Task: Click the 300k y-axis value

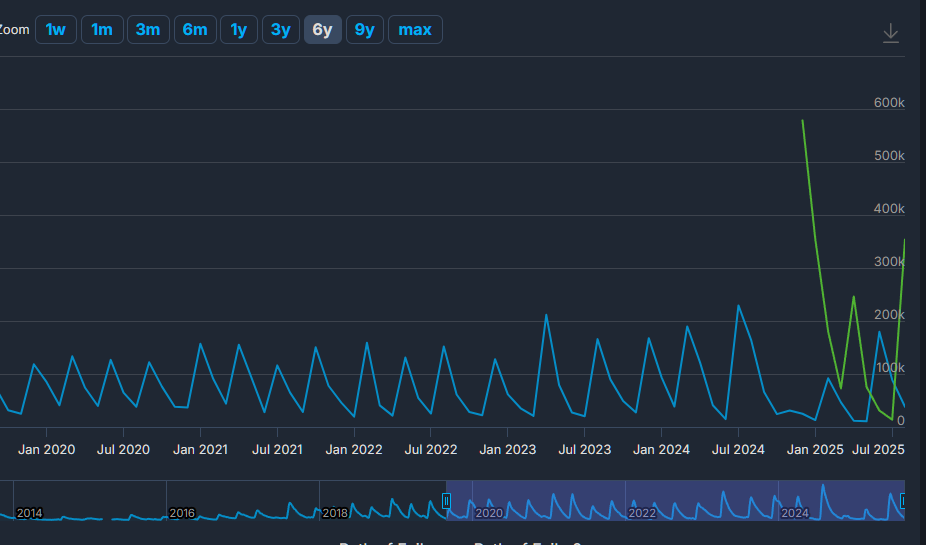Action: 889,262
